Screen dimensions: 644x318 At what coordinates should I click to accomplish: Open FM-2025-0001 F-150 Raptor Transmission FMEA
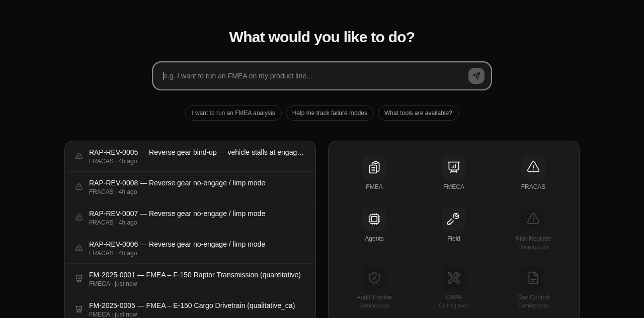(x=190, y=279)
